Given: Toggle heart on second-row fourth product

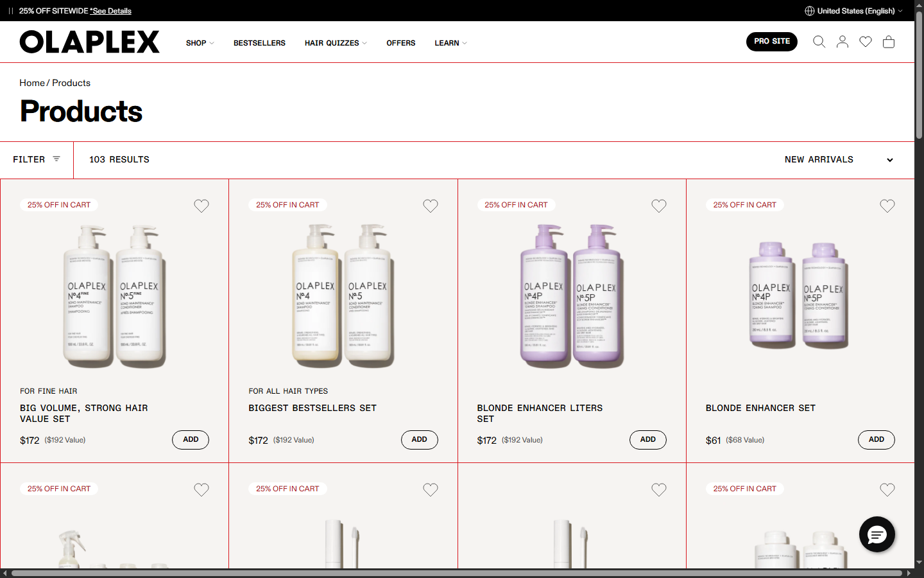Looking at the screenshot, I should 887,489.
